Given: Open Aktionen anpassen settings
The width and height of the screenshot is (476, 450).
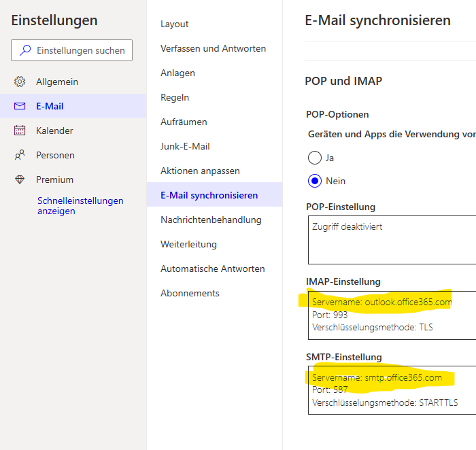Looking at the screenshot, I should coord(215,171).
